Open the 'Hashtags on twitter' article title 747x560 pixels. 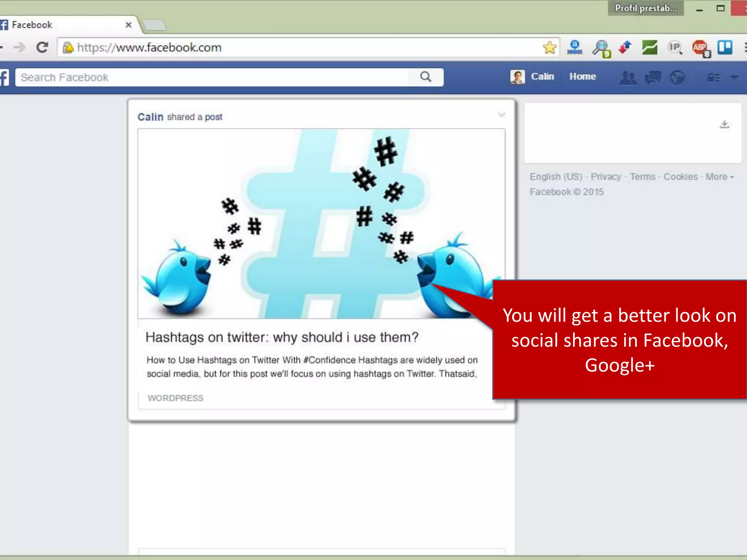(x=282, y=337)
